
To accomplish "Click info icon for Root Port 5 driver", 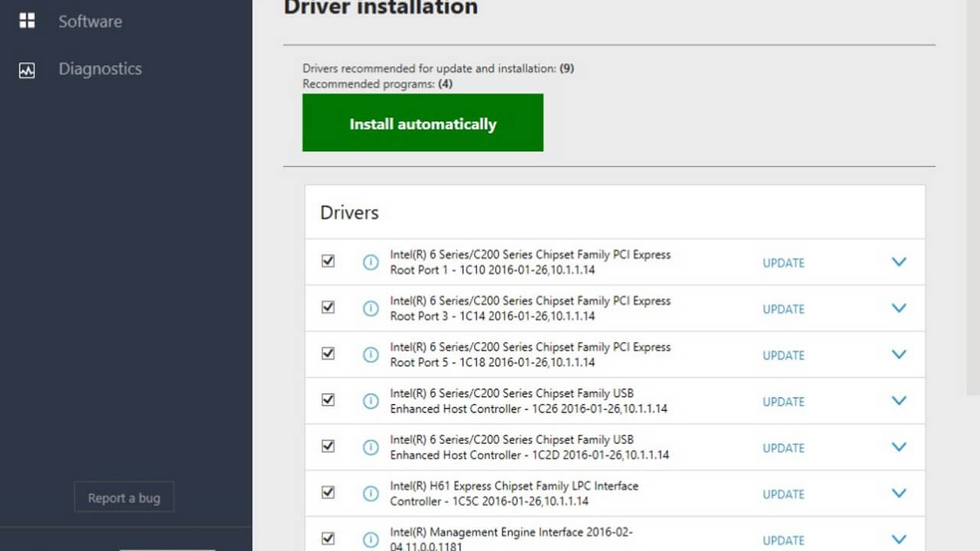I will [371, 355].
